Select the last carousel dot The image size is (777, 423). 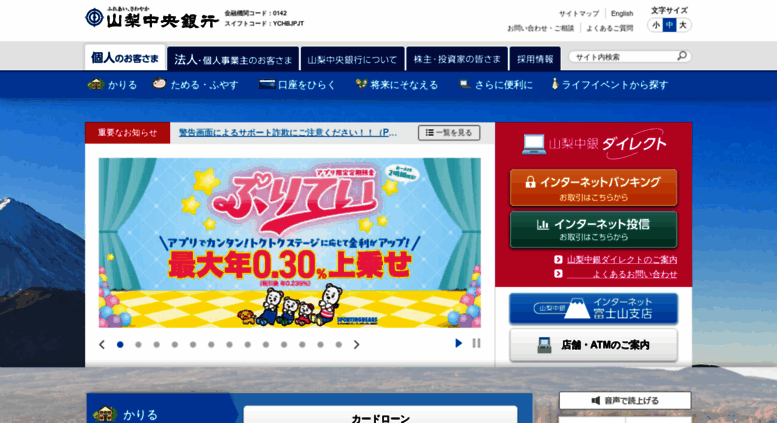tap(338, 344)
